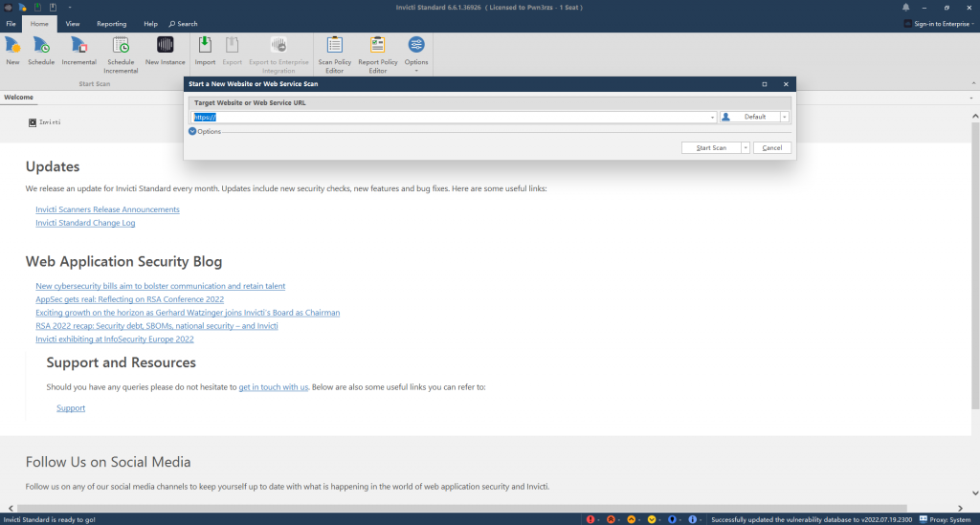Open the Report Policy Editor
This screenshot has height=525, width=980.
[x=377, y=55]
